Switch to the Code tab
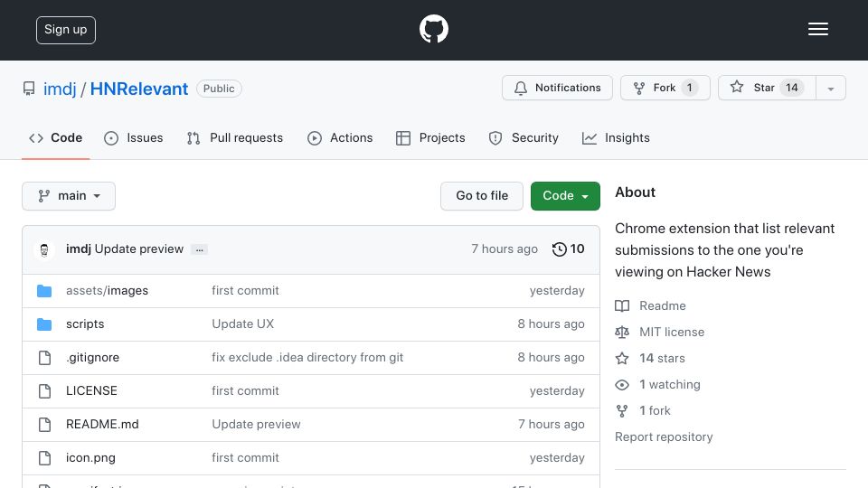The height and width of the screenshot is (488, 868). (55, 137)
